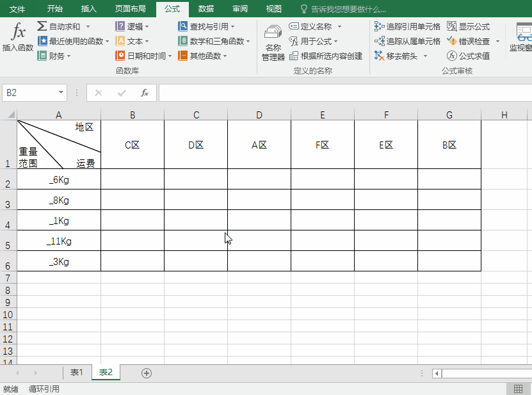Select row 5 header
This screenshot has height=395, width=532.
pyautogui.click(x=8, y=241)
